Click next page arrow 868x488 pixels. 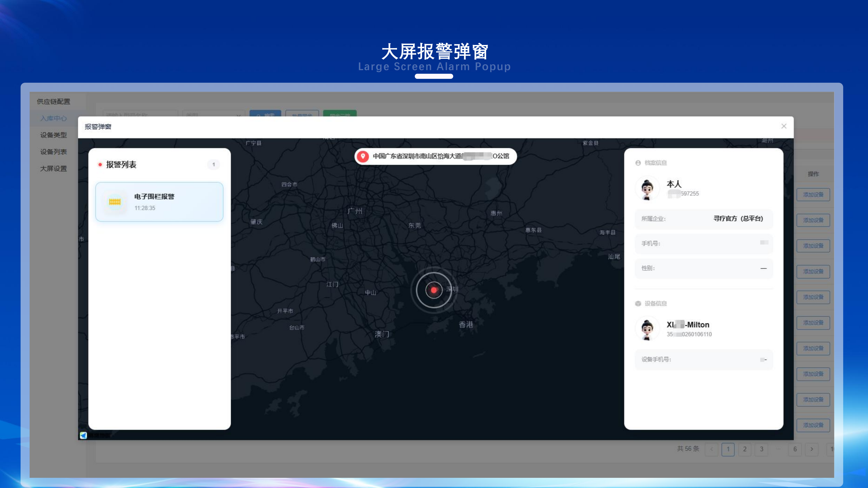click(812, 449)
